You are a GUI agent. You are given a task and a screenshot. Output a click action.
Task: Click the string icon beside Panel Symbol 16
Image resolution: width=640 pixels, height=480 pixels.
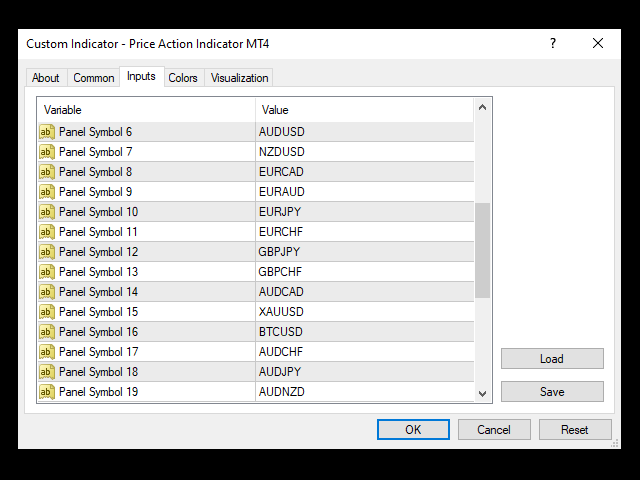(47, 332)
